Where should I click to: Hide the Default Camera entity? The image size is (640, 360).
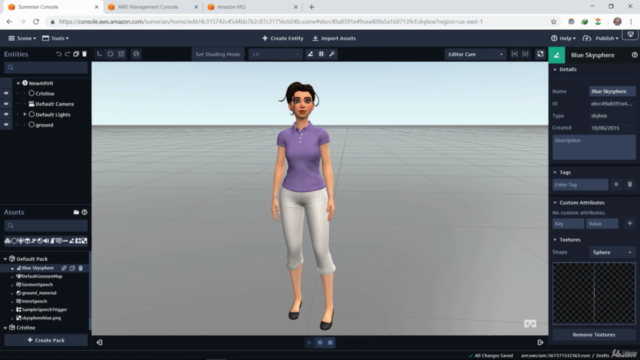point(6,104)
